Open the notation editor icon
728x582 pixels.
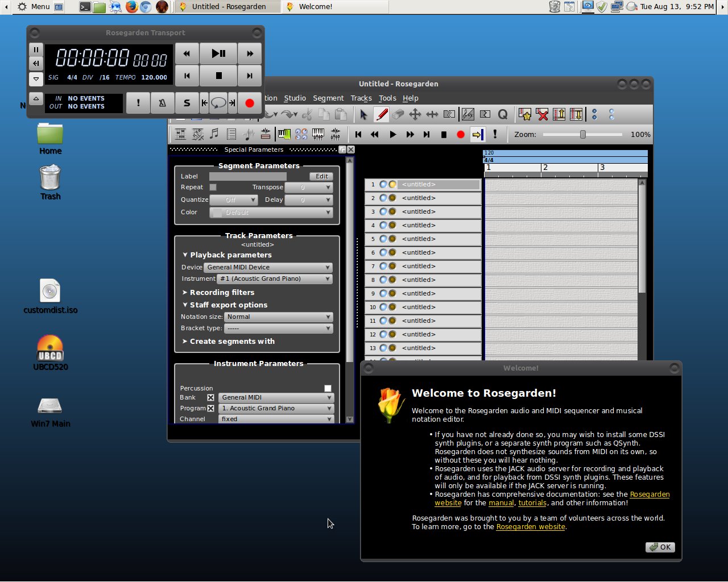pyautogui.click(x=214, y=135)
